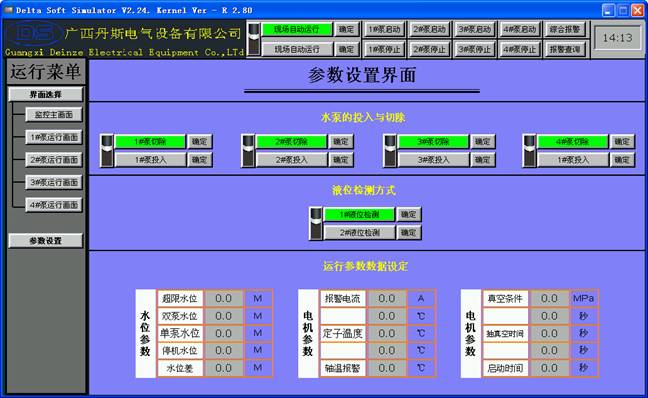Flip the 液位检测 selector switch icon

[316, 224]
